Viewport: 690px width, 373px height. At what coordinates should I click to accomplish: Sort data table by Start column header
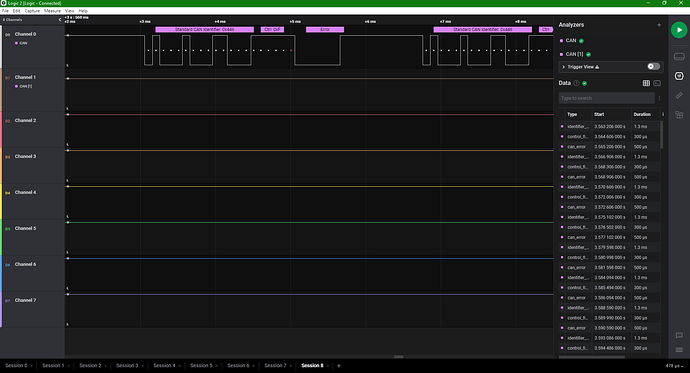[x=599, y=114]
